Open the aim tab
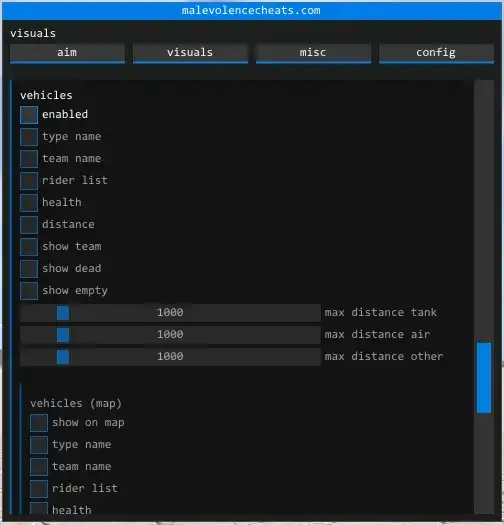This screenshot has width=504, height=525. 67,53
